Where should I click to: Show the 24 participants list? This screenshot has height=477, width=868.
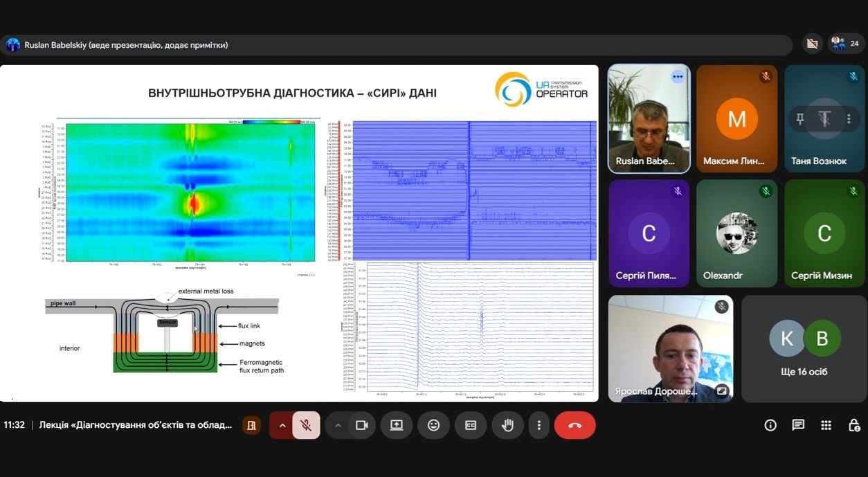(x=846, y=44)
